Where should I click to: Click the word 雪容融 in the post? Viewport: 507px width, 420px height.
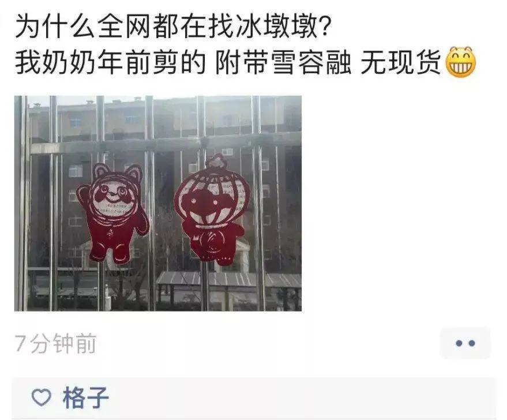311,62
